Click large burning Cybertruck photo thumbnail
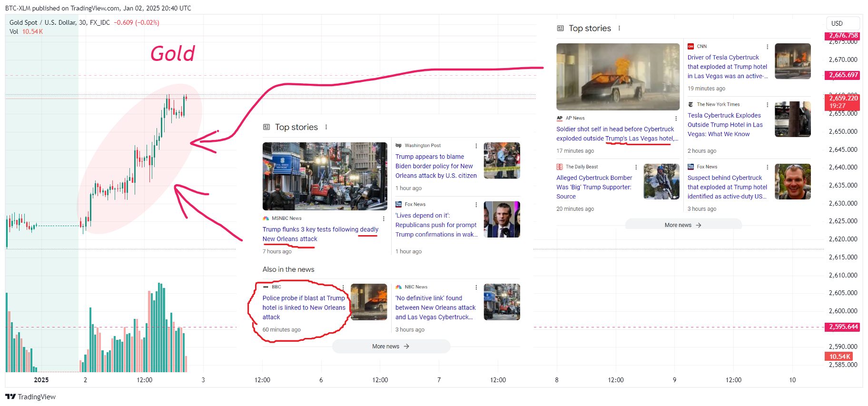 coord(618,77)
